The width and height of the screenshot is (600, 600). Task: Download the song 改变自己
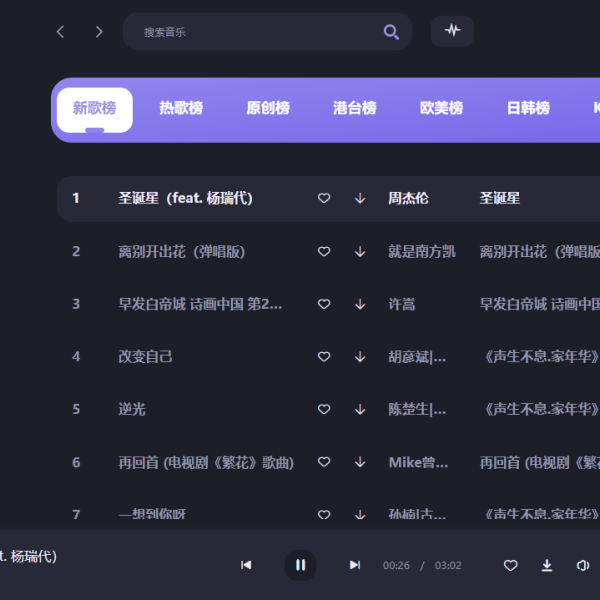click(360, 357)
